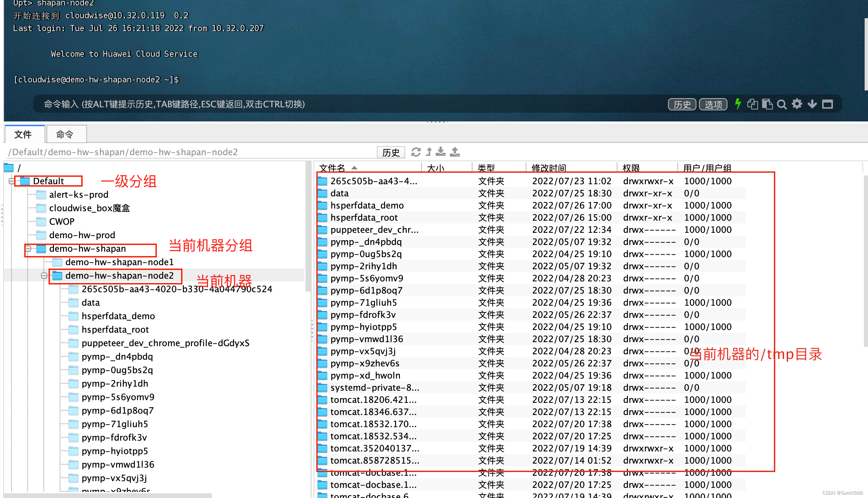
Task: Collapse the demo-hw-shapan group node
Action: (28, 249)
